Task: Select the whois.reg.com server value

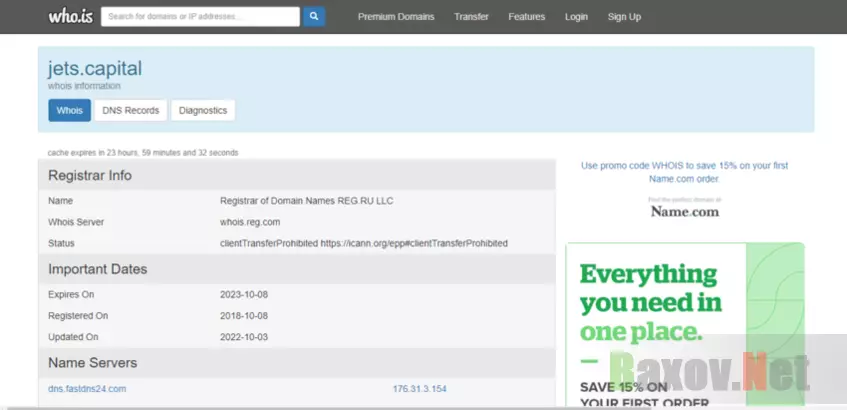Action: tap(250, 222)
